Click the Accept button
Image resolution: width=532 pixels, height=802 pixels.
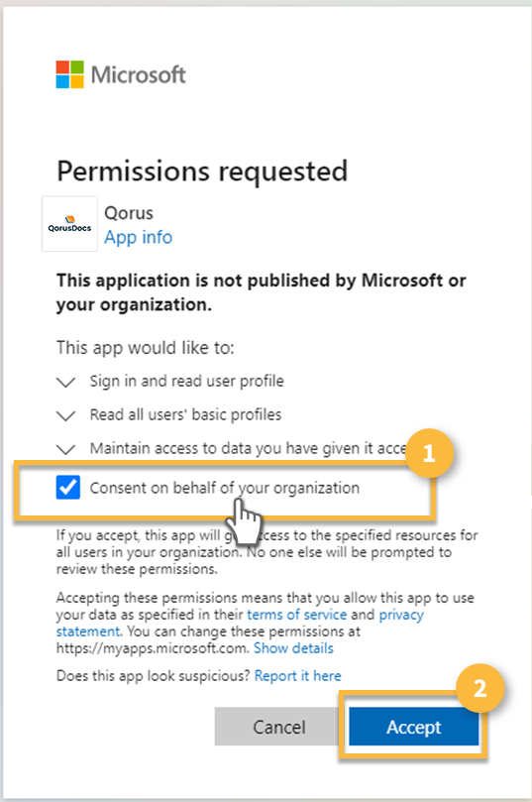coord(413,727)
